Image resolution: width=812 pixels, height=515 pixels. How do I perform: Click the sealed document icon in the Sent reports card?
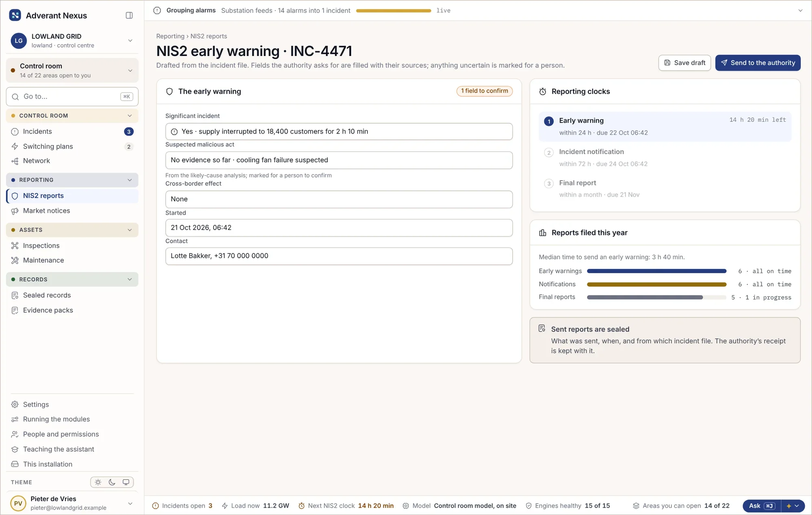[x=542, y=328]
